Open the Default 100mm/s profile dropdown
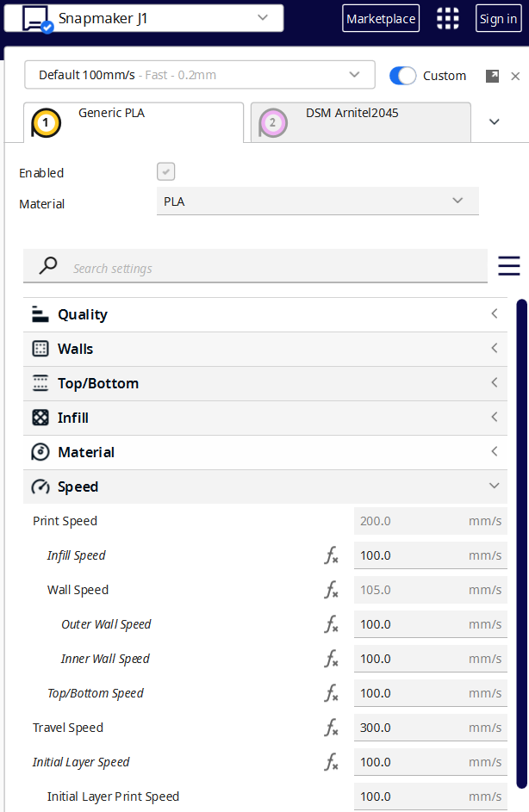529x812 pixels. (x=200, y=75)
